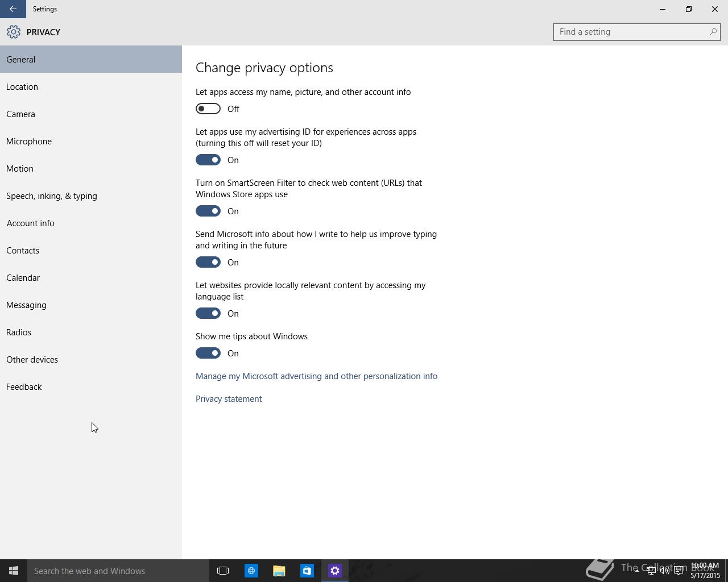
Task: Minimize the Settings window
Action: point(663,9)
